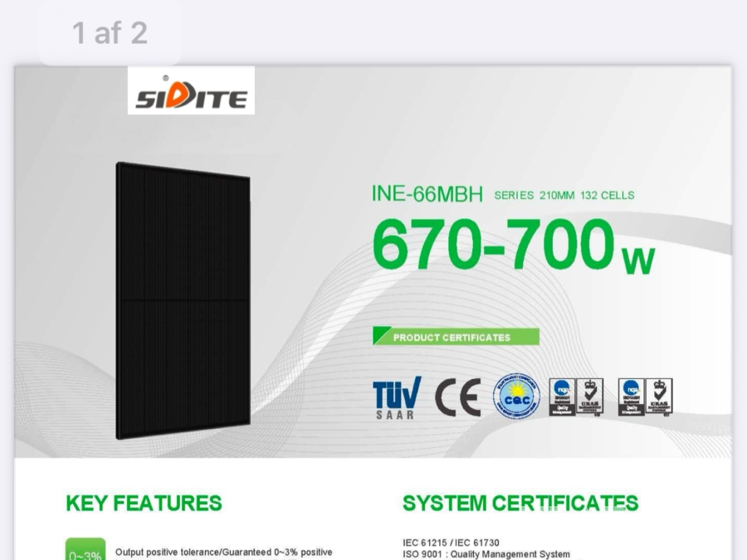Tap the '1 af 2' page indicator
This screenshot has width=747, height=560.
pyautogui.click(x=110, y=33)
